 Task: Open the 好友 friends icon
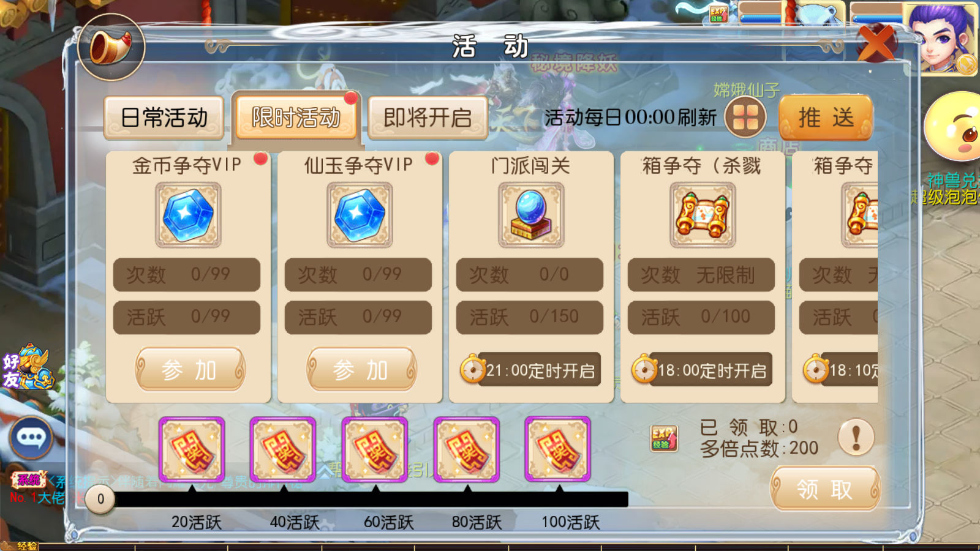coord(28,367)
